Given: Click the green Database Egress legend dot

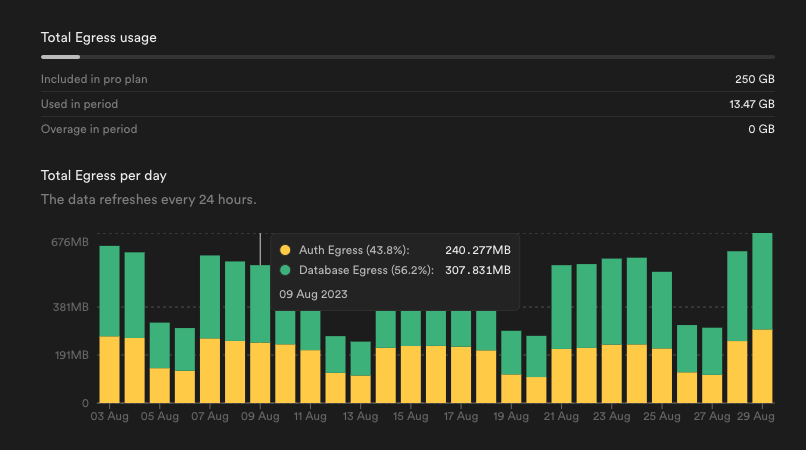Looking at the screenshot, I should pyautogui.click(x=285, y=270).
